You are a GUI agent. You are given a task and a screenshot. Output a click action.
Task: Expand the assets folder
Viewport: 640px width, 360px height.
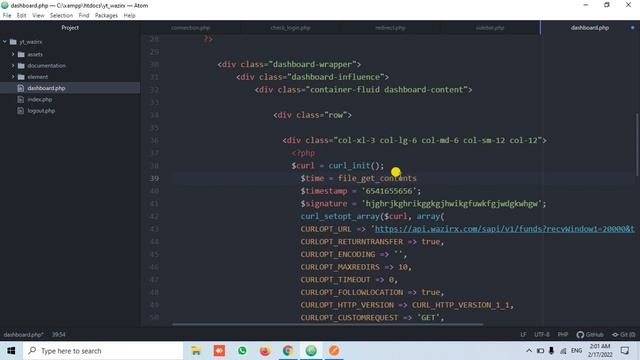(x=13, y=54)
